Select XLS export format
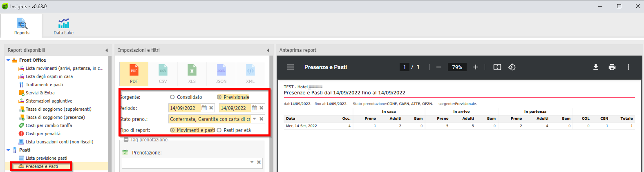Screen dimensions: 644x172 [x=192, y=74]
